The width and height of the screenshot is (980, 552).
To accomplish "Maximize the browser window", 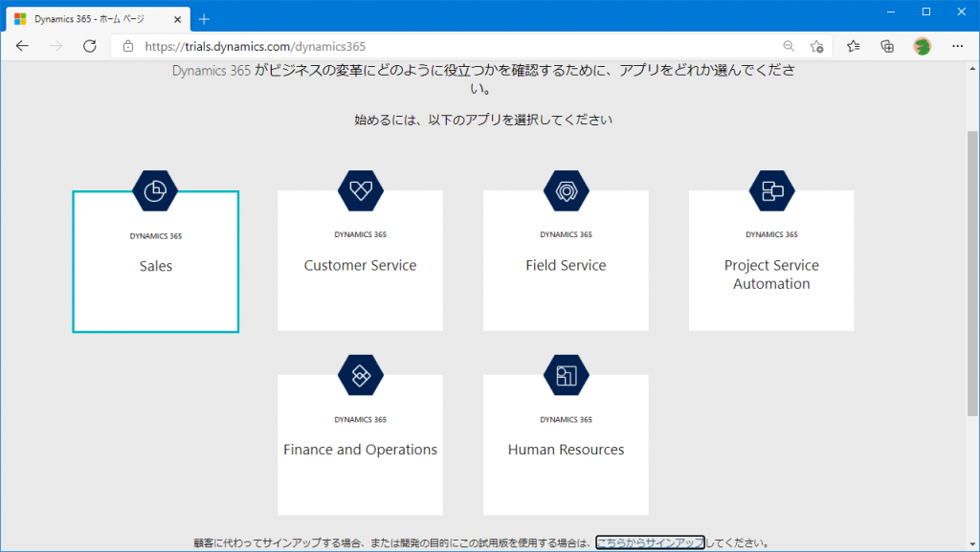I will 926,11.
